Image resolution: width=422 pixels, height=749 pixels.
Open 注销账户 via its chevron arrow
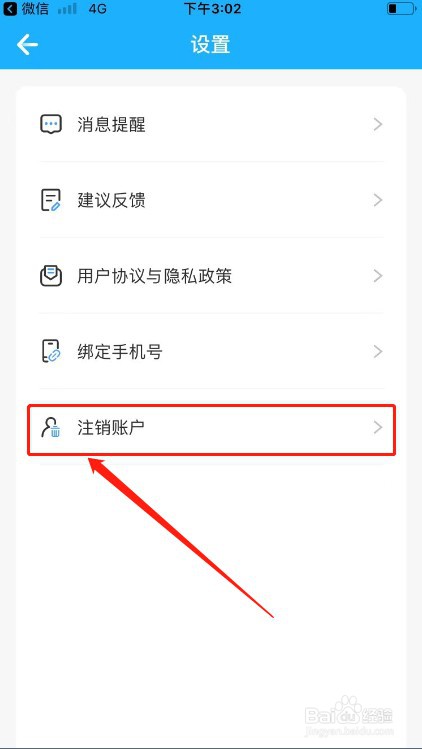coord(378,428)
